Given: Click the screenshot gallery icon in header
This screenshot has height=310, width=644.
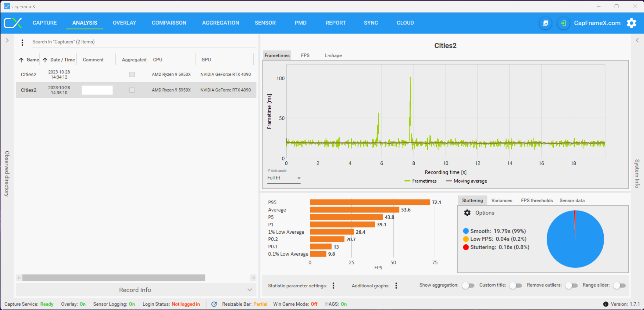Looking at the screenshot, I should [x=546, y=23].
